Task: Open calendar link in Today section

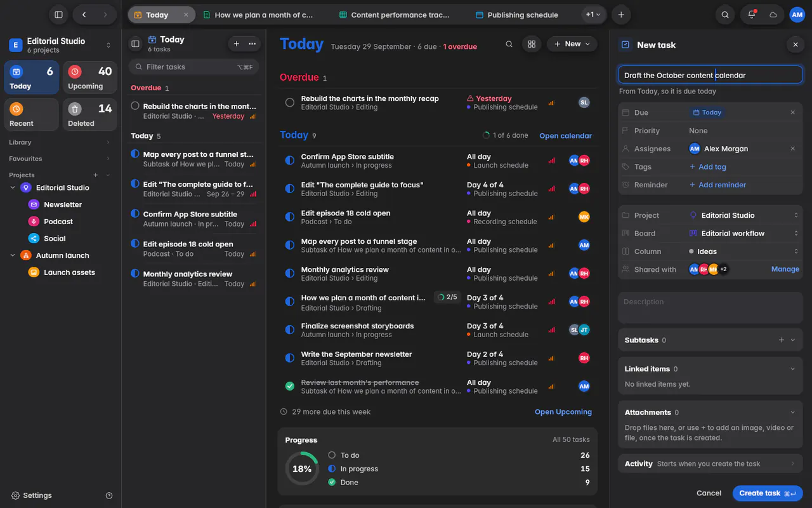Action: [565, 136]
